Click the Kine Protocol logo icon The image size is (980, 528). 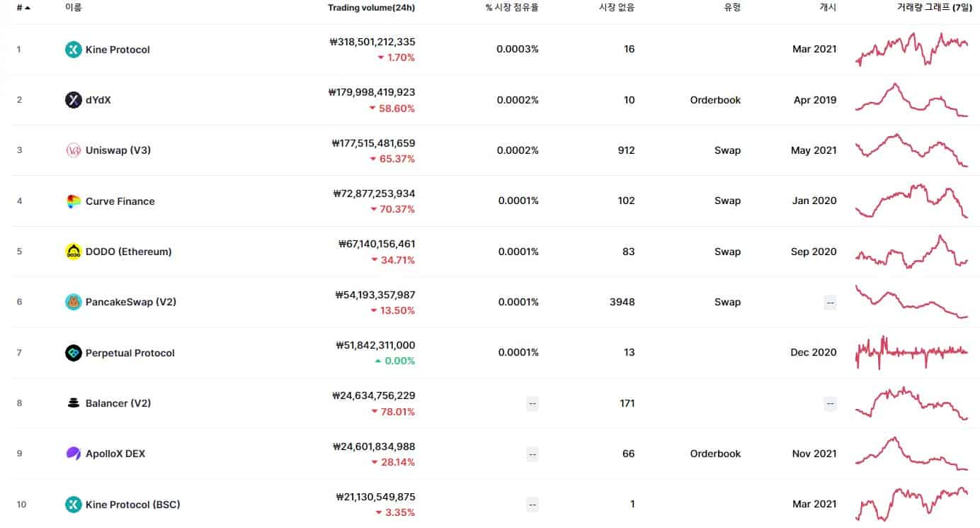coord(73,50)
